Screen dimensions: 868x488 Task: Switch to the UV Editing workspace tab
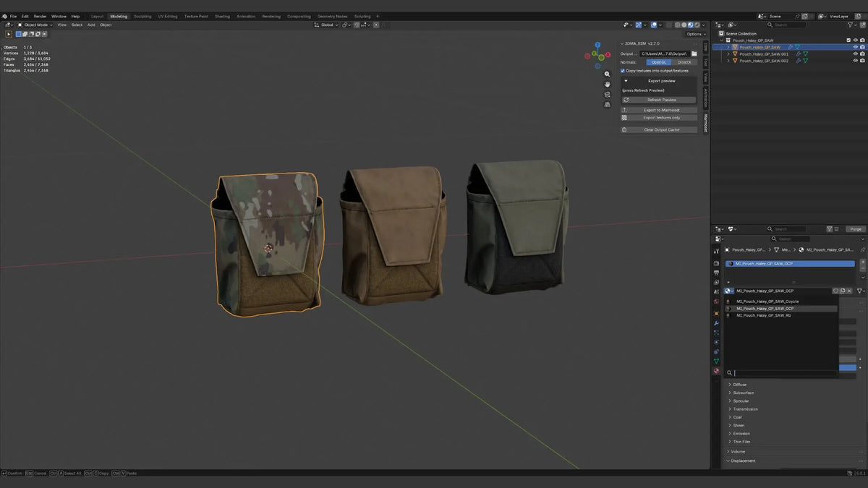click(x=168, y=16)
